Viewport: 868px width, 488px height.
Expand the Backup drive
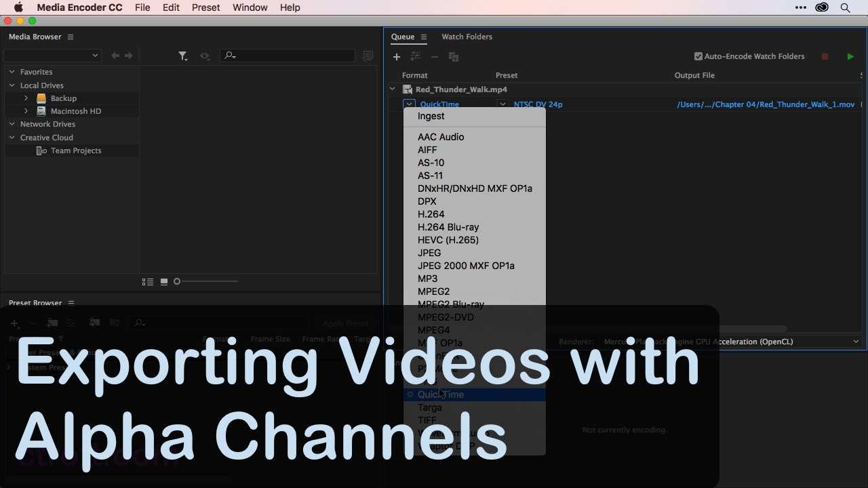(x=26, y=98)
